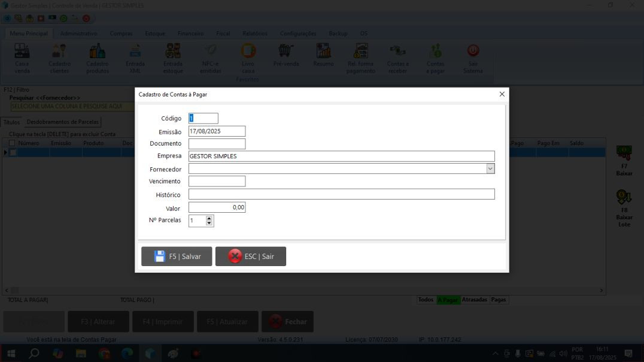
Task: Click the F7 Baixar icon
Action: [x=624, y=153]
